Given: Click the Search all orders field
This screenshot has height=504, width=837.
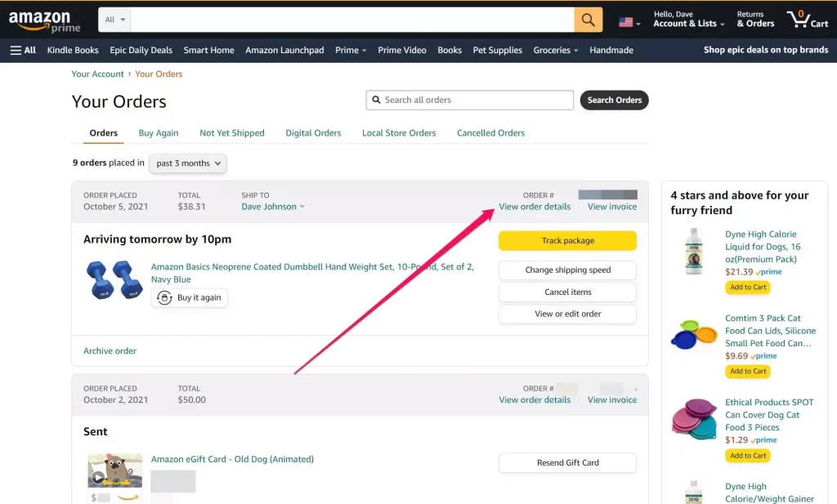Looking at the screenshot, I should click(x=470, y=100).
